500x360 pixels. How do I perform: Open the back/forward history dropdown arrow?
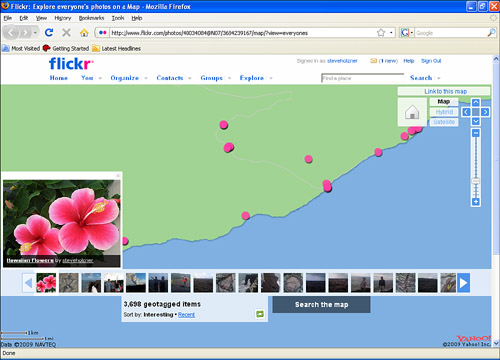(35, 33)
